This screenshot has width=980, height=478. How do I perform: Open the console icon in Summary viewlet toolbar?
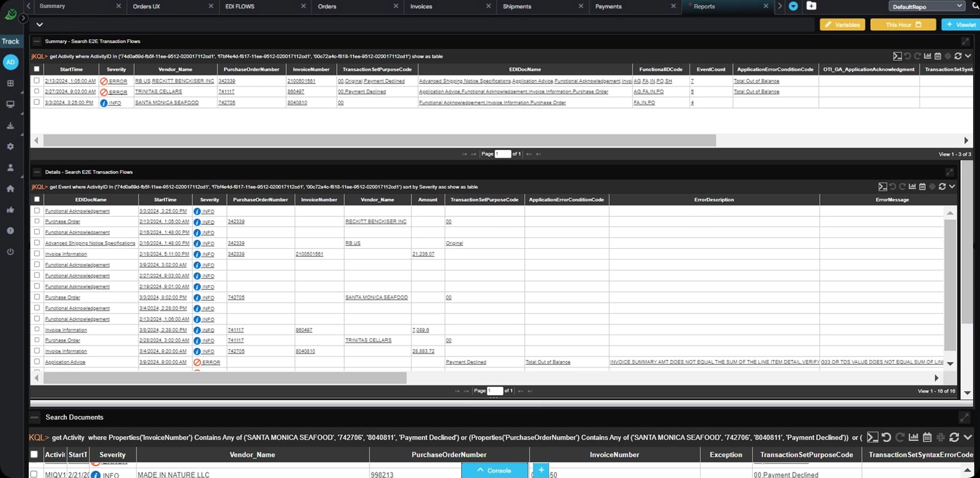click(x=897, y=56)
